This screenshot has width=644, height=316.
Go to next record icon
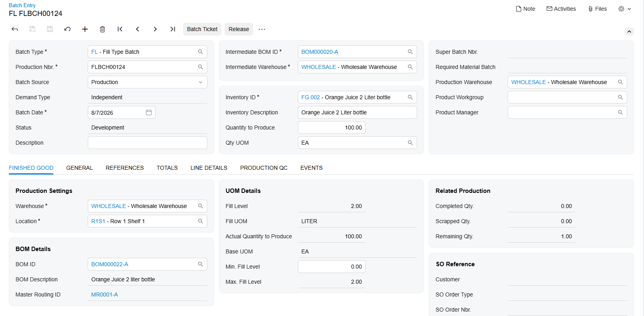tap(155, 29)
